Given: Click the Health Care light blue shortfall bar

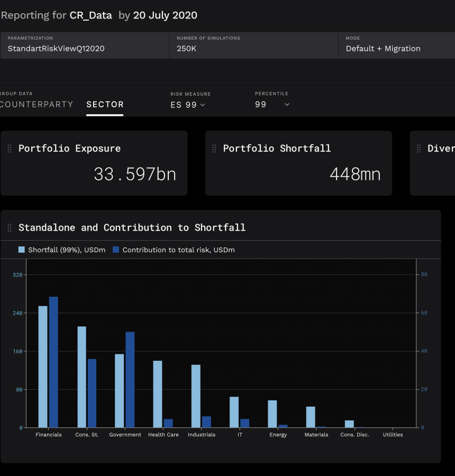Looking at the screenshot, I should pyautogui.click(x=157, y=394).
